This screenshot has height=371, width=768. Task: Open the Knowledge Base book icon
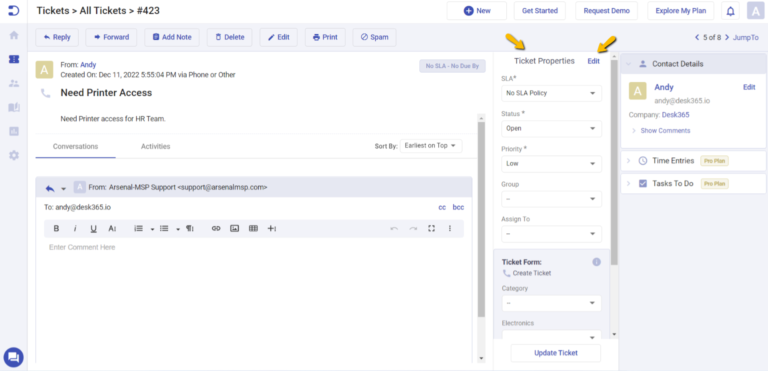[14, 107]
